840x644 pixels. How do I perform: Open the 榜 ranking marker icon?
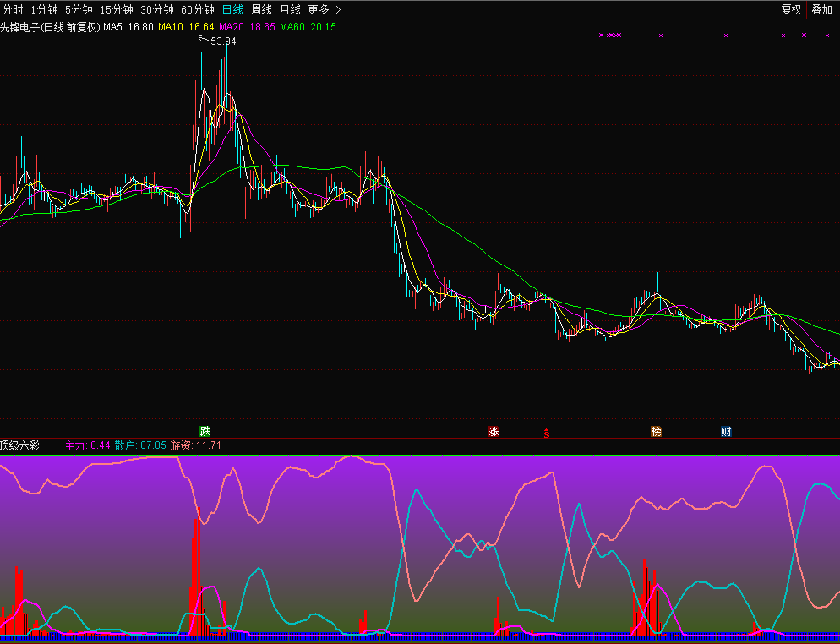[657, 431]
